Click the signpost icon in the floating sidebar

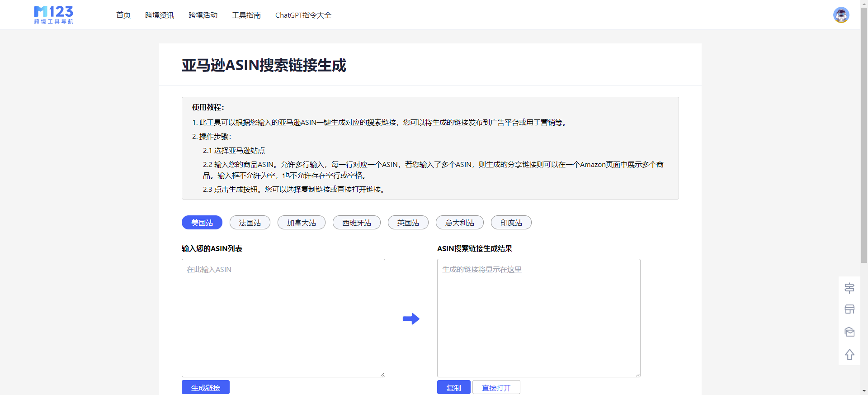849,288
